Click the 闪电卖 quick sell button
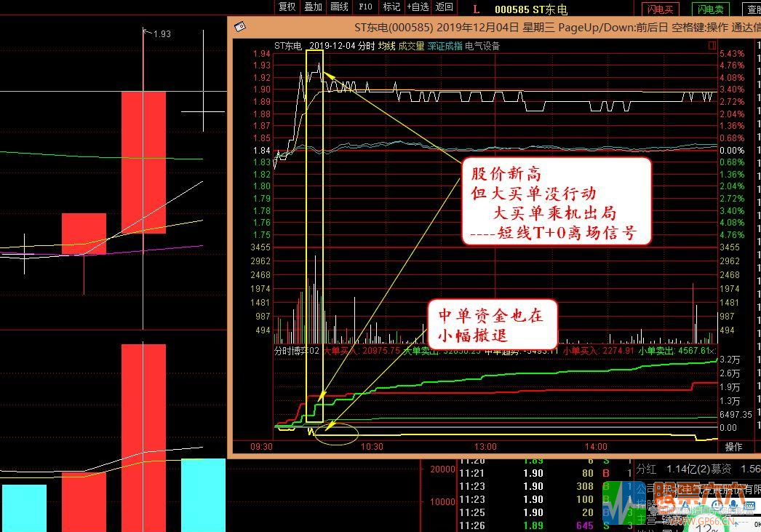Image resolution: width=761 pixels, height=532 pixels. pyautogui.click(x=711, y=9)
